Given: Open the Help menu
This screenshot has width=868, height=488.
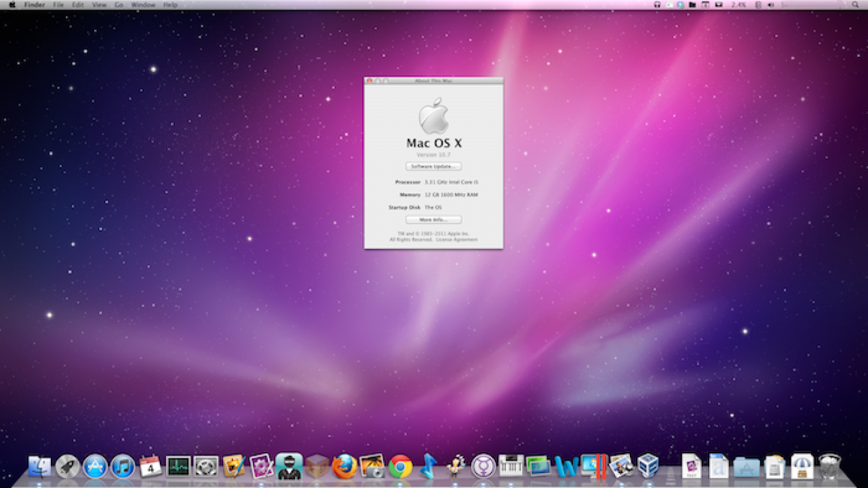Looking at the screenshot, I should click(170, 5).
